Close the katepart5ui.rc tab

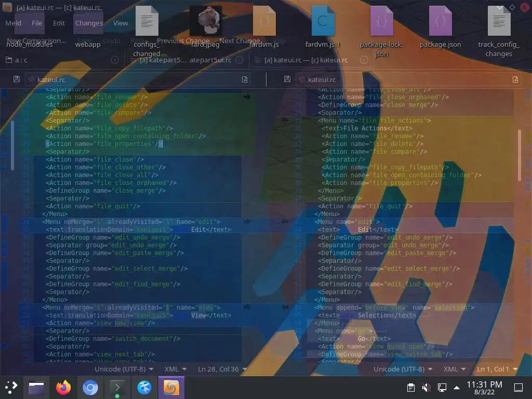[x=240, y=60]
